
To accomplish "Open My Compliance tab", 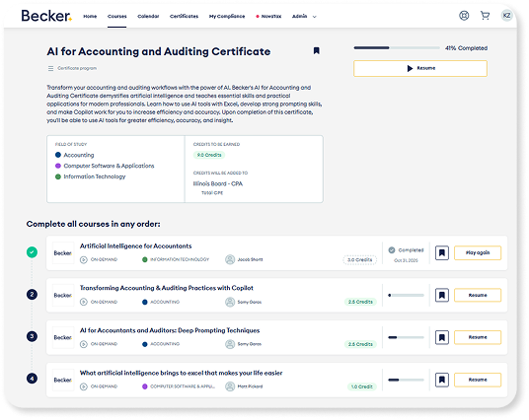I will (227, 16).
